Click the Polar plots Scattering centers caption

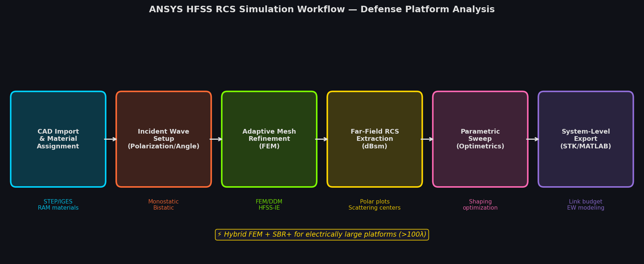click(375, 205)
